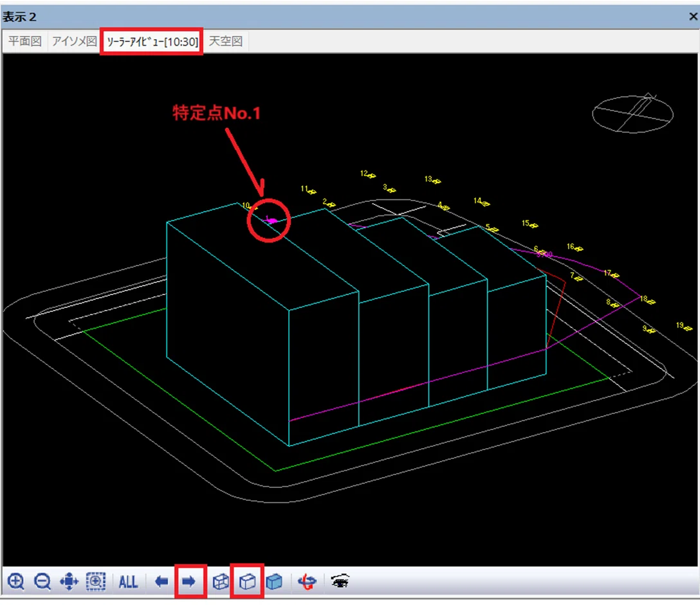
Task: Open the アイソメ図 tab
Action: (74, 42)
